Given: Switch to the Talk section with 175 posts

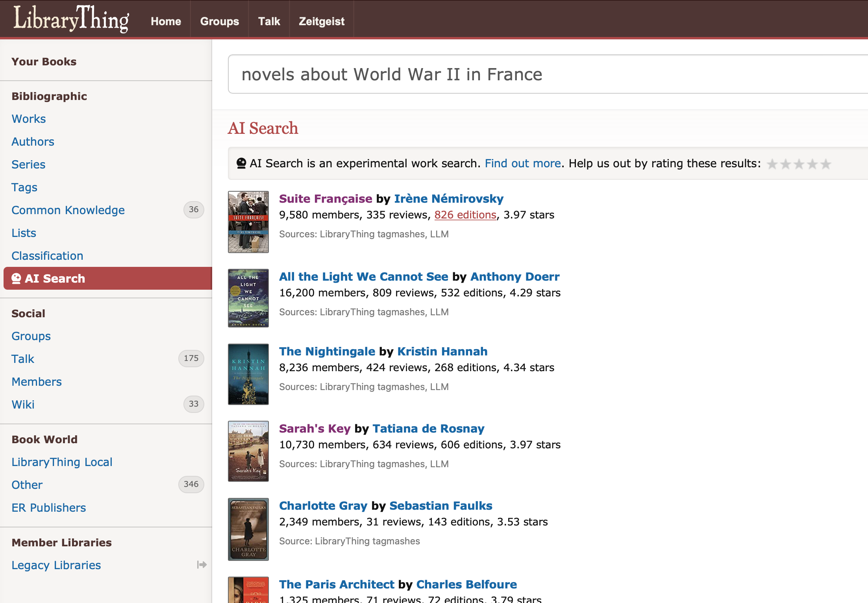Looking at the screenshot, I should (x=23, y=359).
